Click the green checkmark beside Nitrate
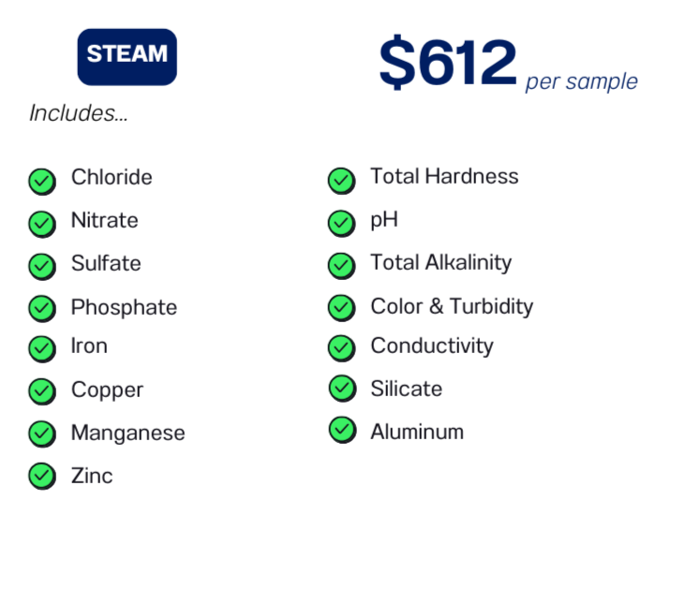 point(42,224)
